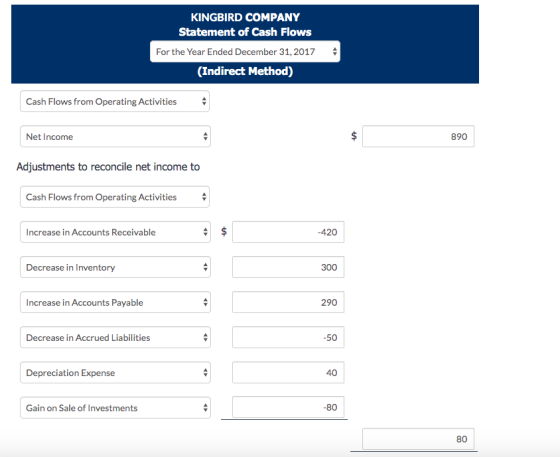Open the Net Income dropdown

point(115,136)
